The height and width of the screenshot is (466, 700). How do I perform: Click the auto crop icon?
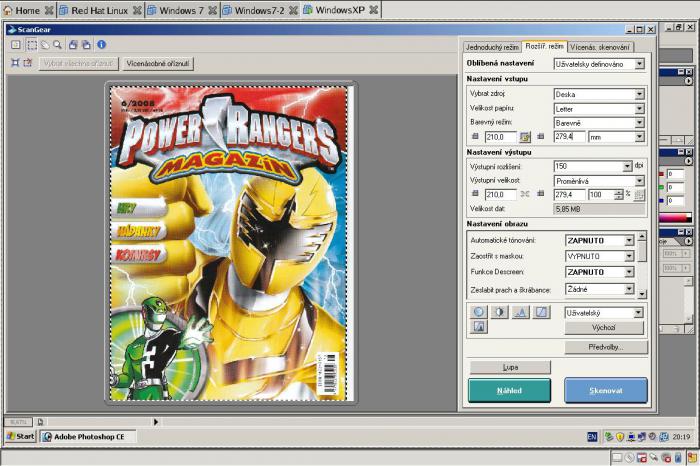click(16, 63)
